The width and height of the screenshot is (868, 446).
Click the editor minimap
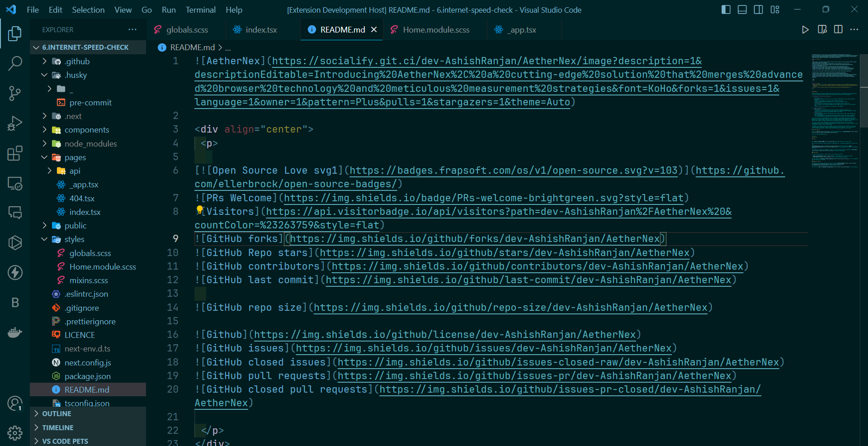point(835,111)
